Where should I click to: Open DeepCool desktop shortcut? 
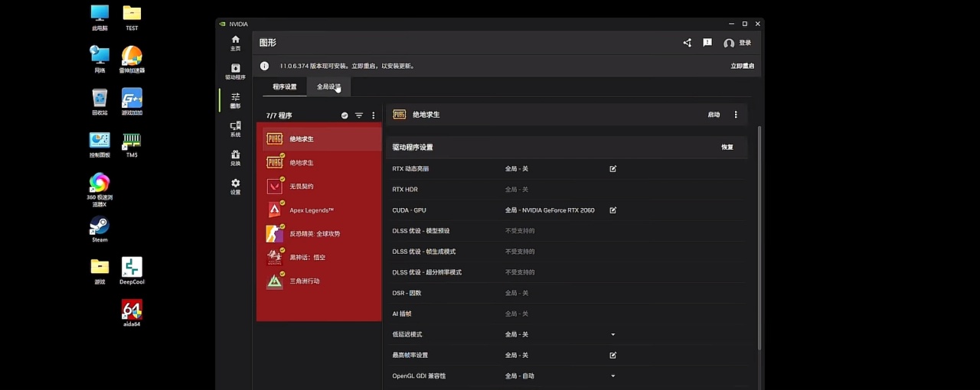tap(132, 271)
